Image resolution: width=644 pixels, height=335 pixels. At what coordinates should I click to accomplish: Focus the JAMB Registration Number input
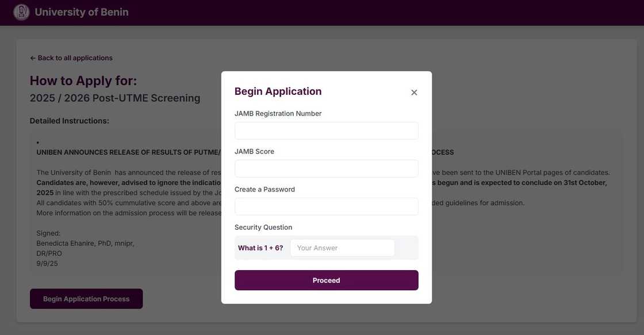327,132
